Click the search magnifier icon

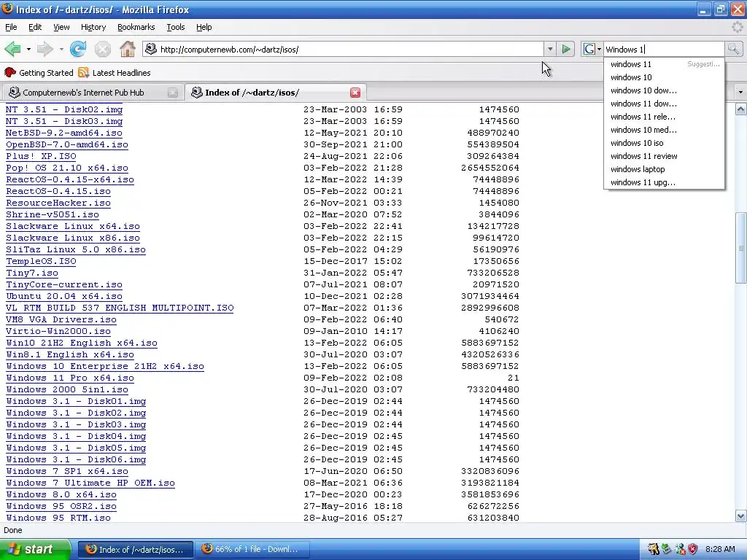[733, 49]
